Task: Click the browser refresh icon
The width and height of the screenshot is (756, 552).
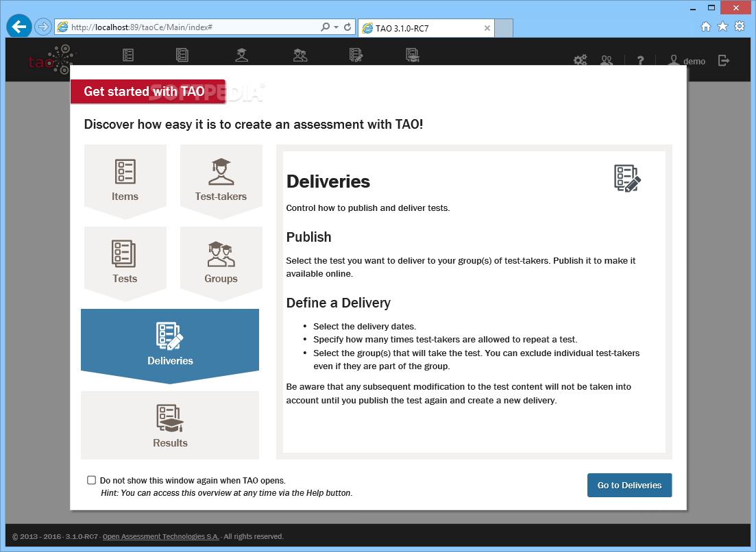Action: tap(347, 27)
